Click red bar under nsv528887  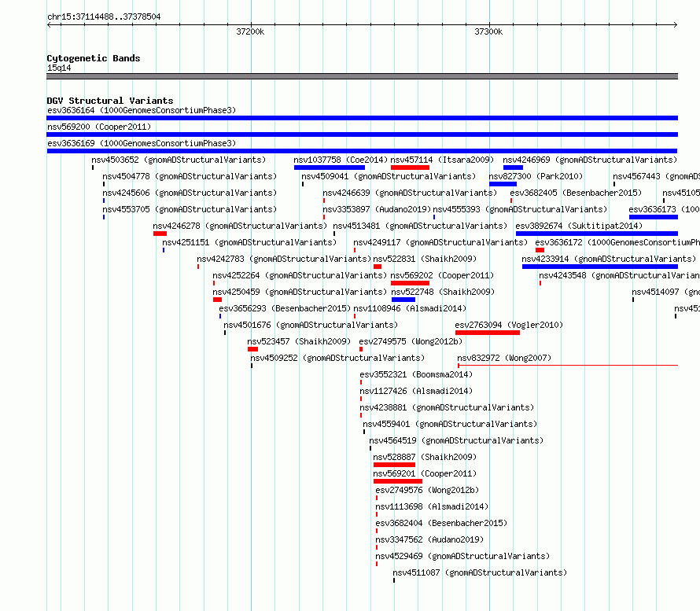(394, 465)
